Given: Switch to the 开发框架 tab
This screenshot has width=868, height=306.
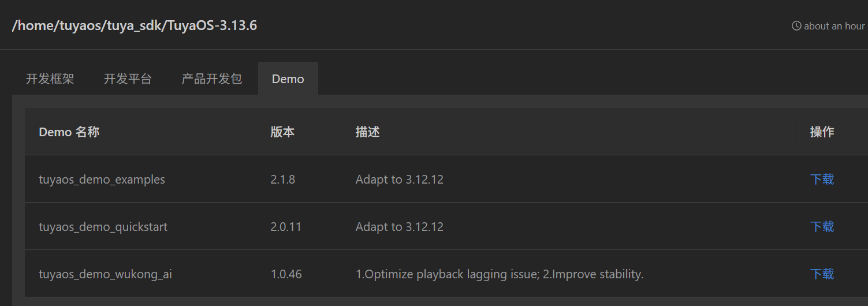Looking at the screenshot, I should [x=50, y=79].
